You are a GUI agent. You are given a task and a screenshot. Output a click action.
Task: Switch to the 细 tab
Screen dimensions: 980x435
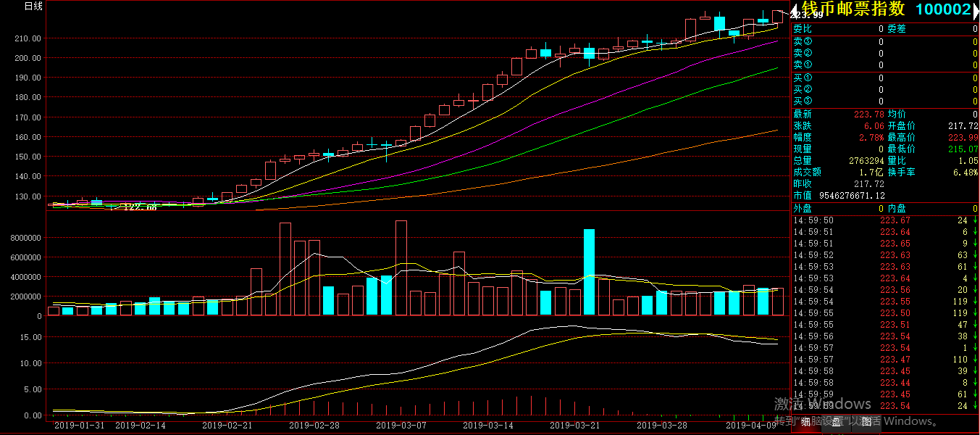[x=805, y=422]
